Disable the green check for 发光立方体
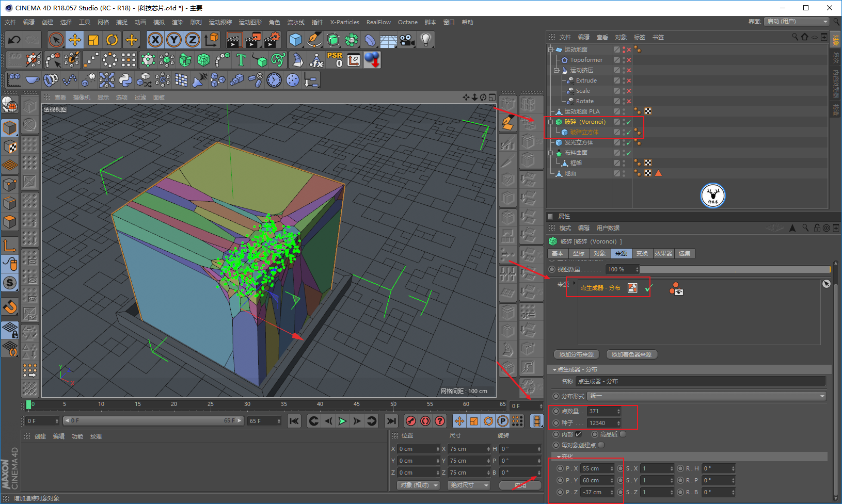Viewport: 842px width, 504px height. click(x=629, y=142)
